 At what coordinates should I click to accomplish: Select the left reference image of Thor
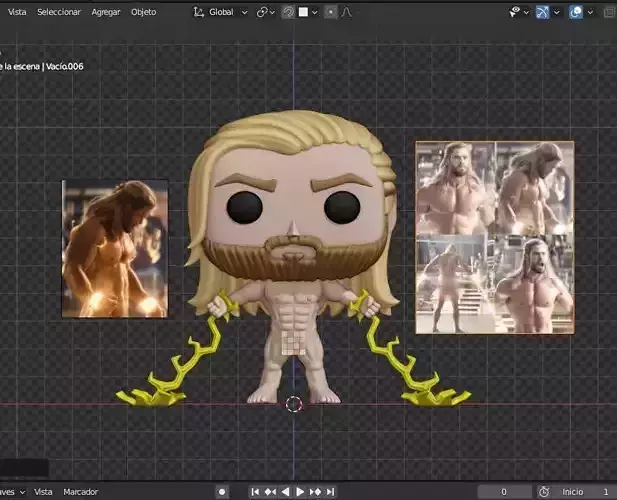[115, 249]
